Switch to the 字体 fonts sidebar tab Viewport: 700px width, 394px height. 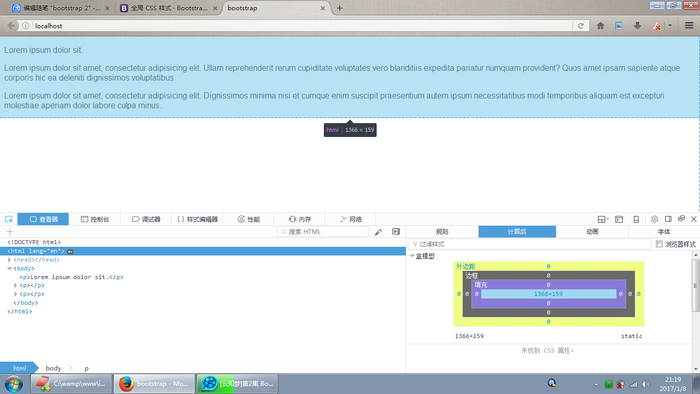point(664,232)
